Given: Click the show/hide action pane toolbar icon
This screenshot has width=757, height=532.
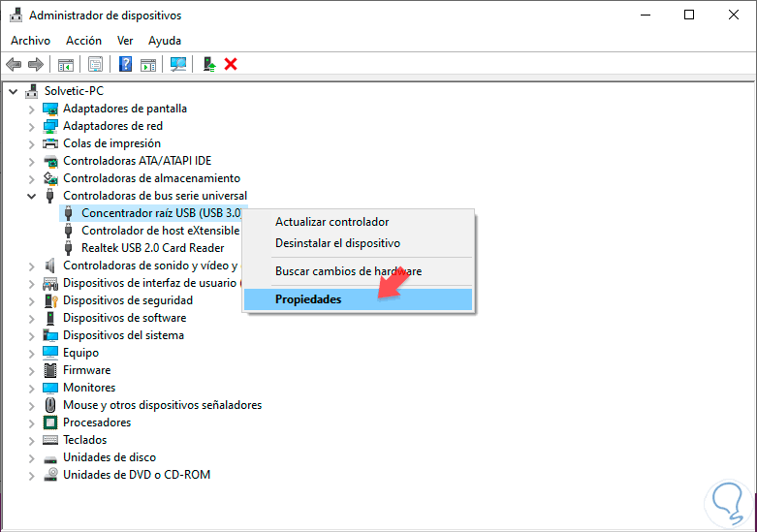Looking at the screenshot, I should [x=148, y=64].
